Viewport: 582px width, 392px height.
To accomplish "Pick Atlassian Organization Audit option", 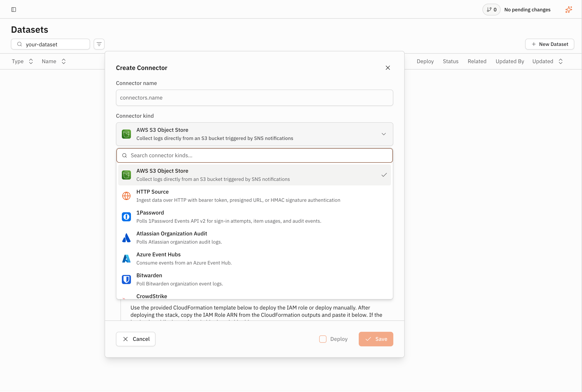I will pyautogui.click(x=254, y=238).
